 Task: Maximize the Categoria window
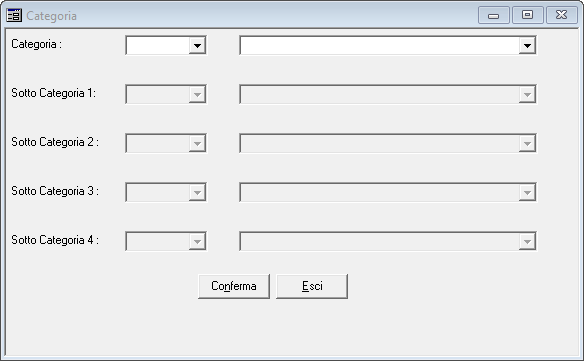tap(527, 15)
